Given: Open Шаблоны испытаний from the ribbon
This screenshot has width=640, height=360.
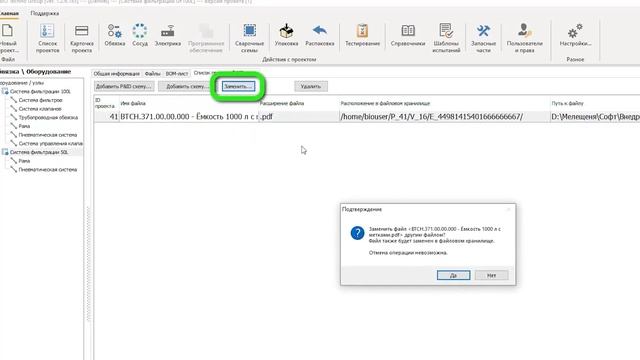Looking at the screenshot, I should (x=446, y=38).
